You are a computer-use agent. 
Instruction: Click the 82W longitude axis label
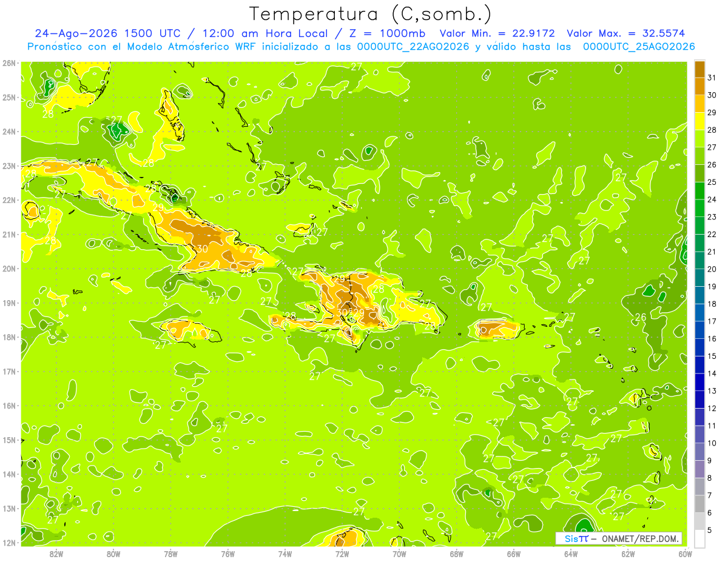click(56, 554)
